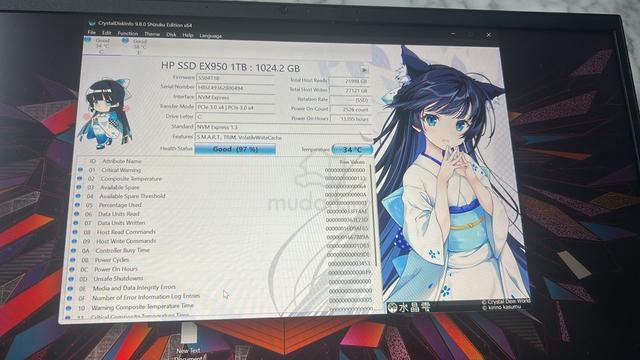Click status icon for Data Units Written row

75,223
